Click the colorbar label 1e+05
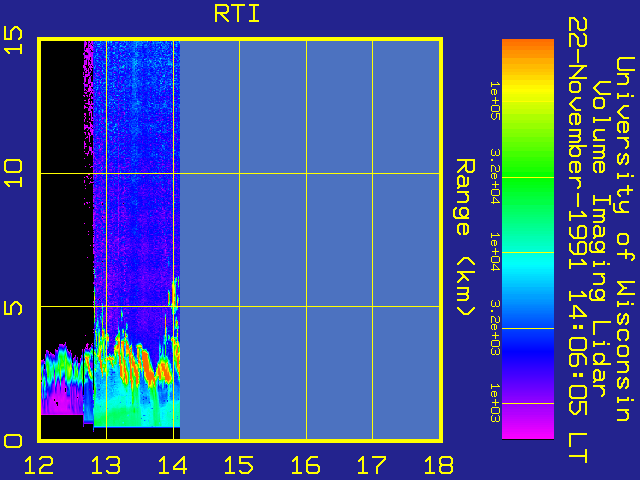This screenshot has width=640, height=480. [x=495, y=100]
